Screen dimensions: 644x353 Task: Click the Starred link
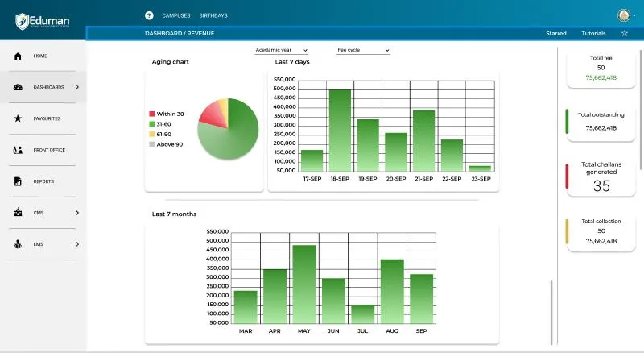(556, 34)
